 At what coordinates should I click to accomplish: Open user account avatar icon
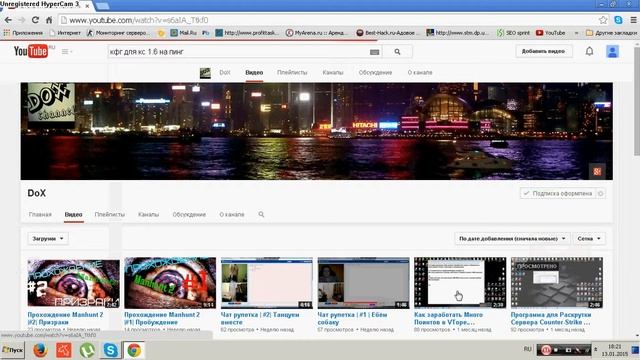[x=612, y=51]
